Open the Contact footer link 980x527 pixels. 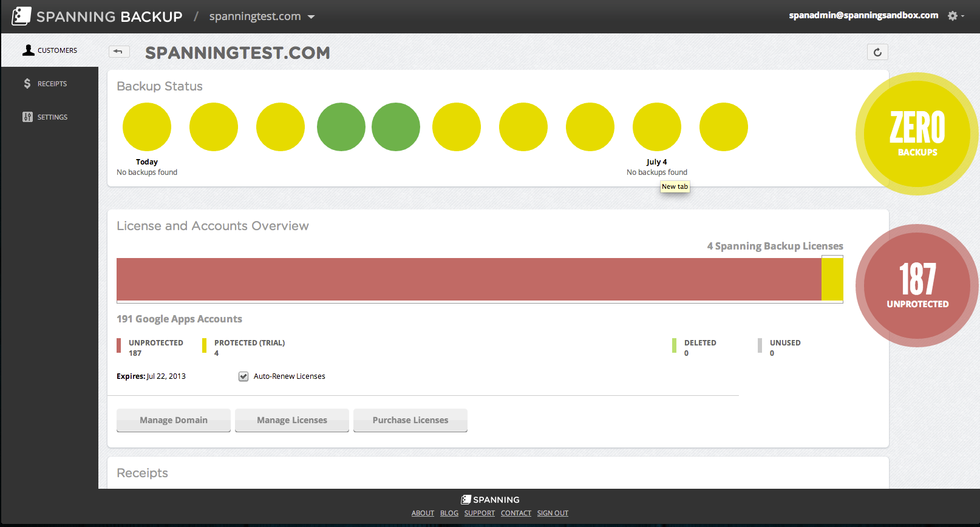516,513
